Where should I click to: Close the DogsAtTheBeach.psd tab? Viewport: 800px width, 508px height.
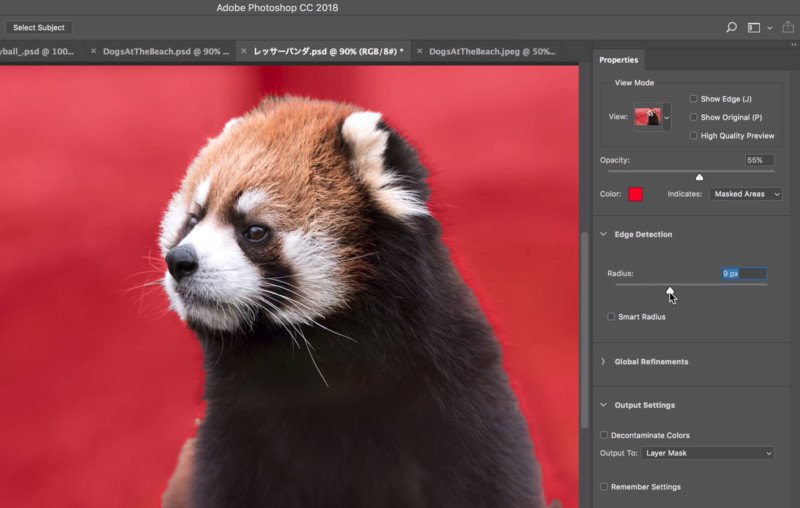pos(93,51)
